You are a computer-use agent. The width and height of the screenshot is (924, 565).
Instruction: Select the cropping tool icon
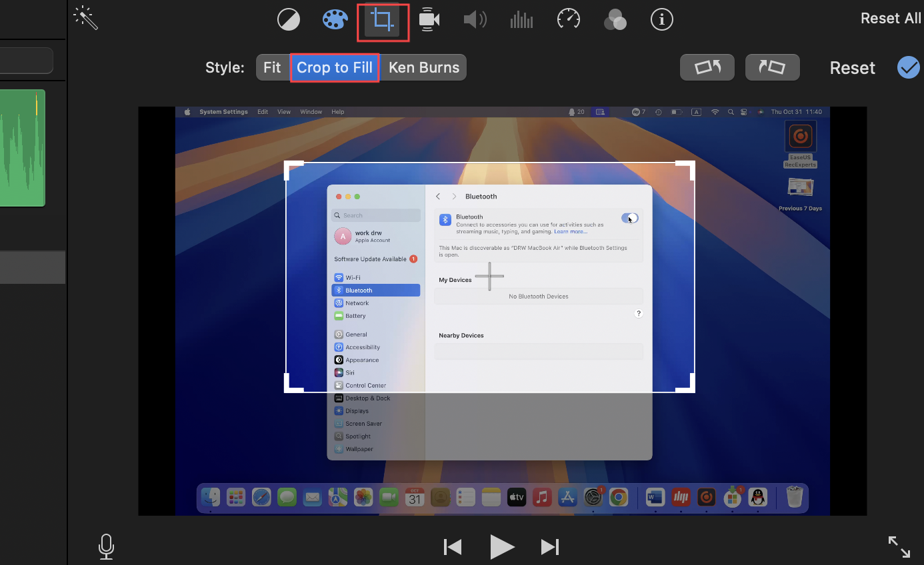pos(383,19)
